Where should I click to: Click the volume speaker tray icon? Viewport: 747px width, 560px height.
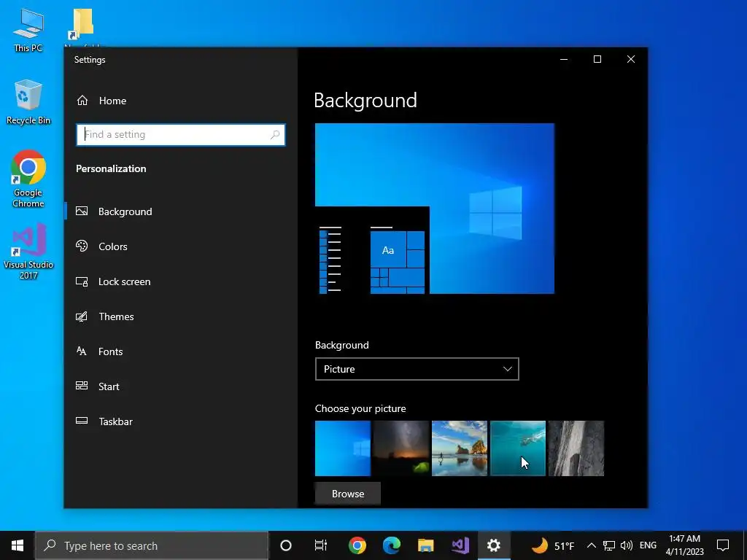627,545
